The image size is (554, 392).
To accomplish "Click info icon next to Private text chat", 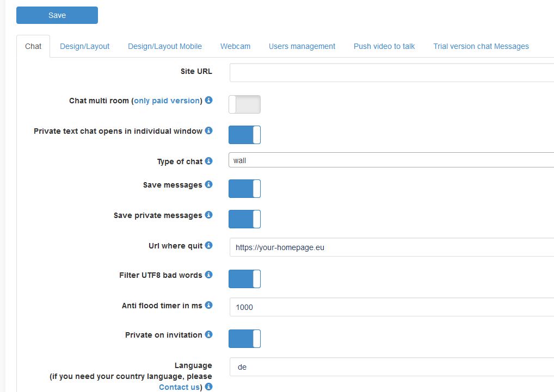I will point(209,130).
